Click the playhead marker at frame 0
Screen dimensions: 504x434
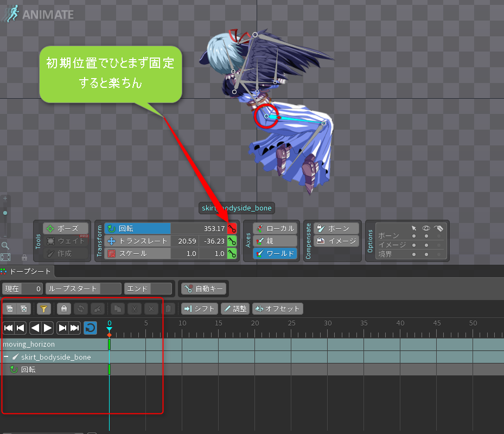tap(109, 329)
